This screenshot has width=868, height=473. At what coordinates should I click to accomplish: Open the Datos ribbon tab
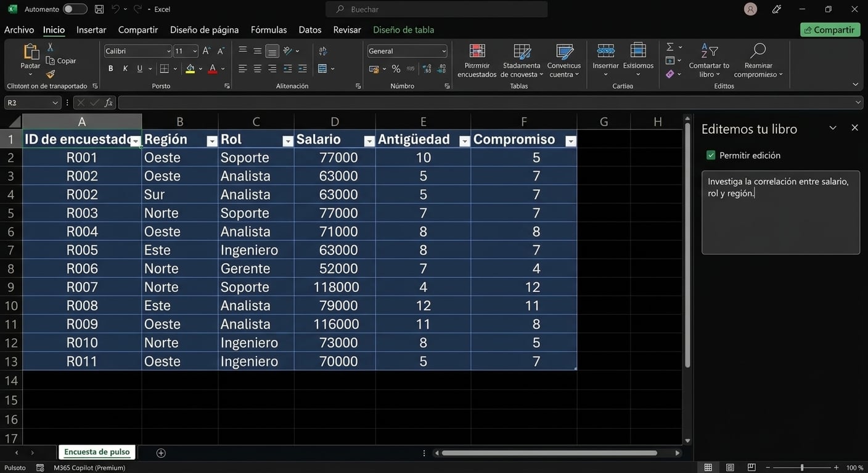point(310,30)
